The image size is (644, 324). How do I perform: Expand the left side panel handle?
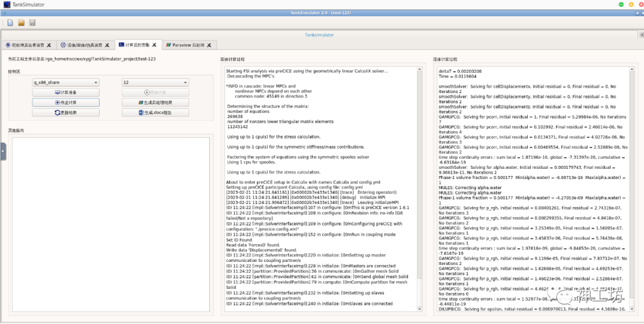[x=2, y=151]
